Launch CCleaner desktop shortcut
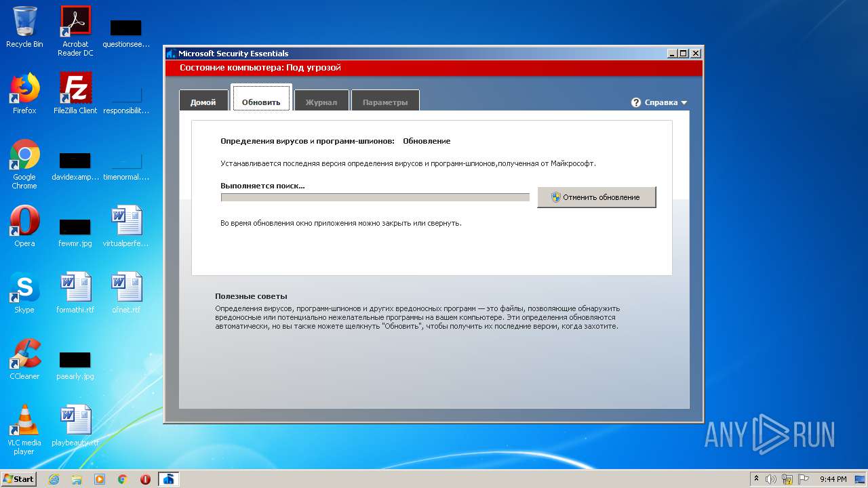 click(x=24, y=359)
